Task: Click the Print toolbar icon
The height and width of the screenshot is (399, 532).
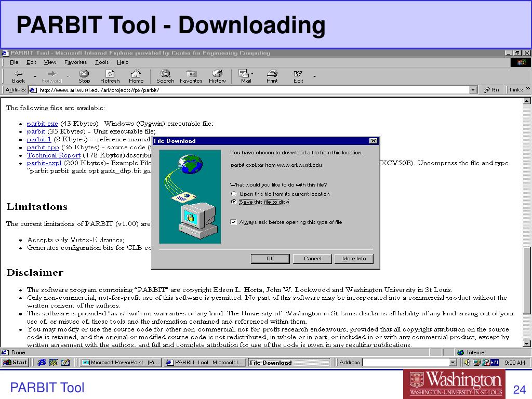Action: point(272,77)
